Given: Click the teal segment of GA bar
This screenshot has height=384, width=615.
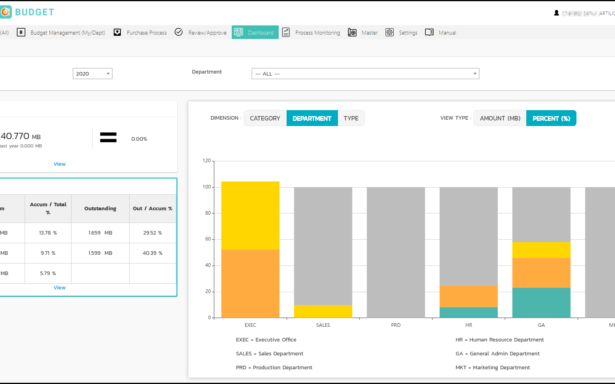Looking at the screenshot, I should 541,302.
